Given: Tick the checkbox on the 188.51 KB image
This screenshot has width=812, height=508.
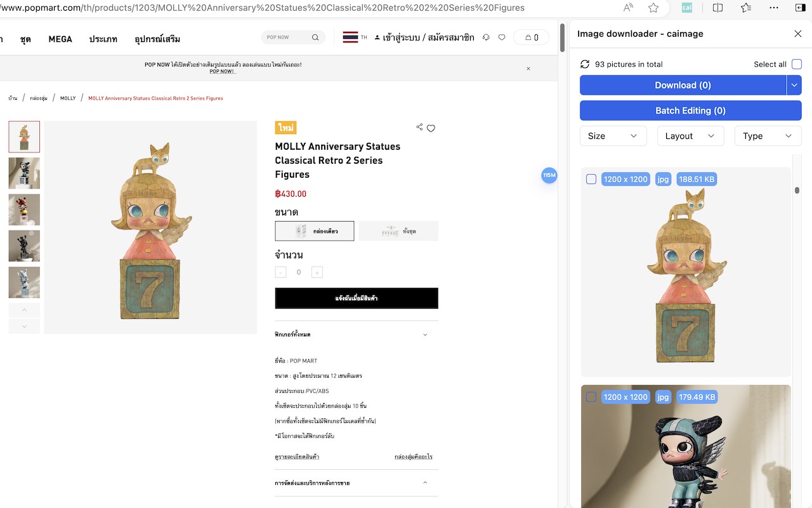Looking at the screenshot, I should (x=591, y=179).
